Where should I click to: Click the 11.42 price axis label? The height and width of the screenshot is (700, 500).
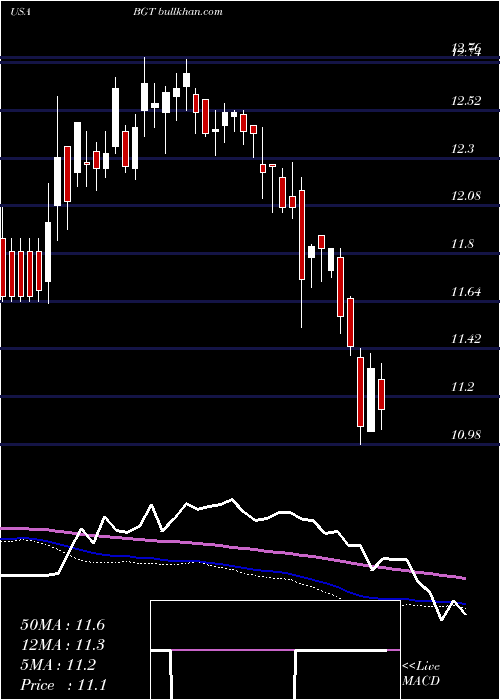pos(466,339)
